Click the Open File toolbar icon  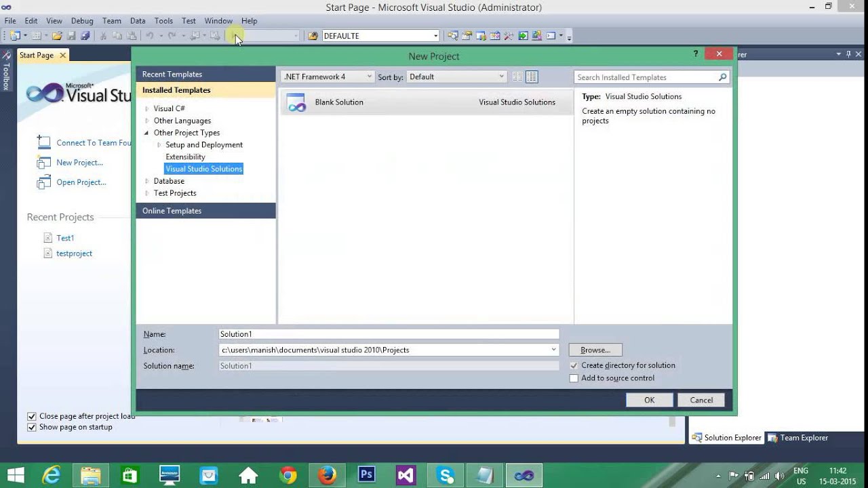pos(58,36)
